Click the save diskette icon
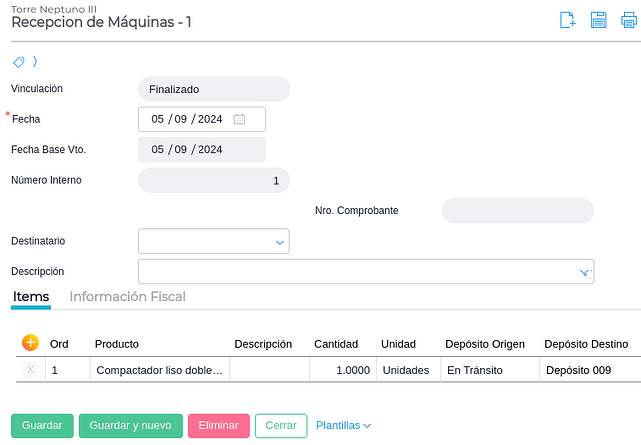The image size is (641, 445). click(x=598, y=20)
